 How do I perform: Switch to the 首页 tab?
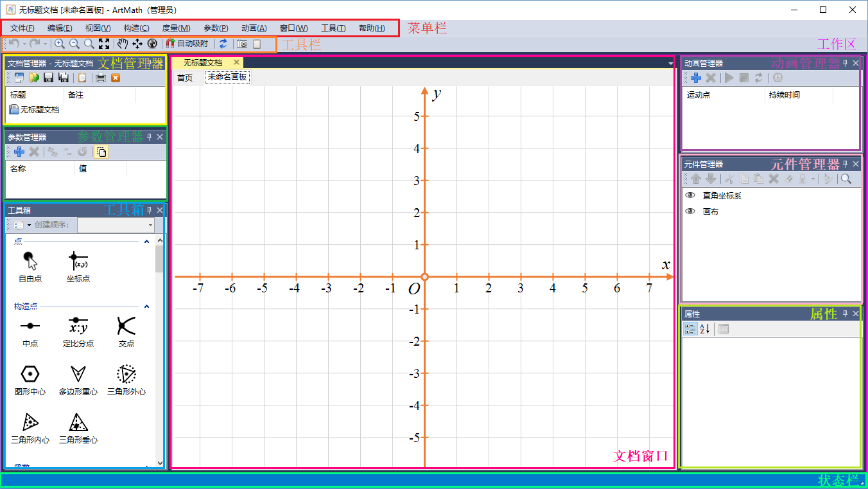pos(185,78)
